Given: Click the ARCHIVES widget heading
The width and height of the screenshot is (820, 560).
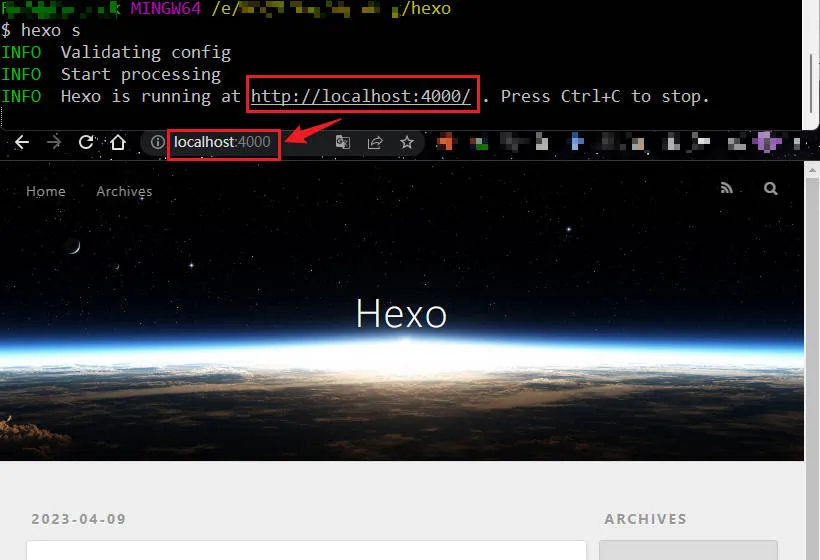Looking at the screenshot, I should [x=645, y=519].
